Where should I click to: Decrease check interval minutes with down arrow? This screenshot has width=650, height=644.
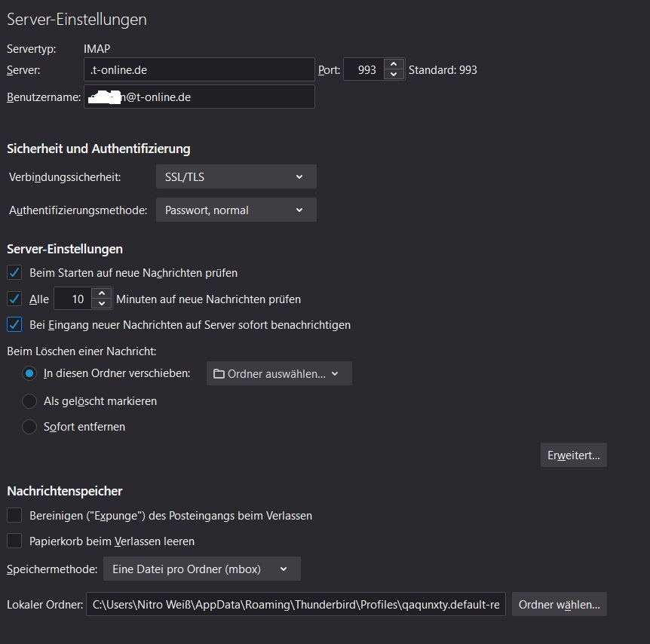pyautogui.click(x=102, y=304)
